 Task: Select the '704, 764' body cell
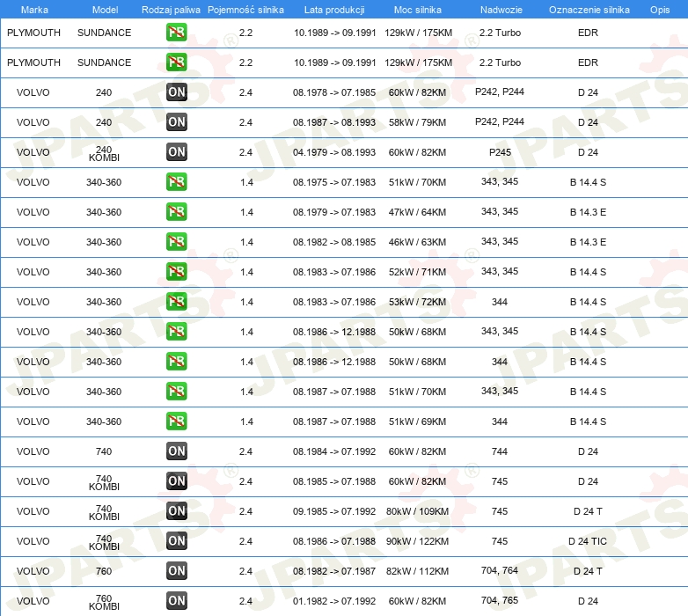[500, 570]
